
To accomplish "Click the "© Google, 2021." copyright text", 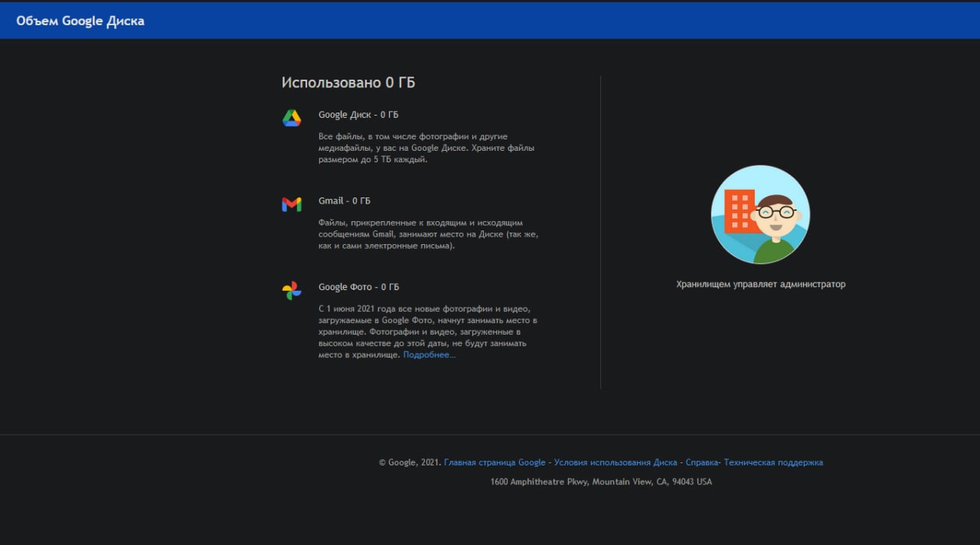I will (410, 462).
